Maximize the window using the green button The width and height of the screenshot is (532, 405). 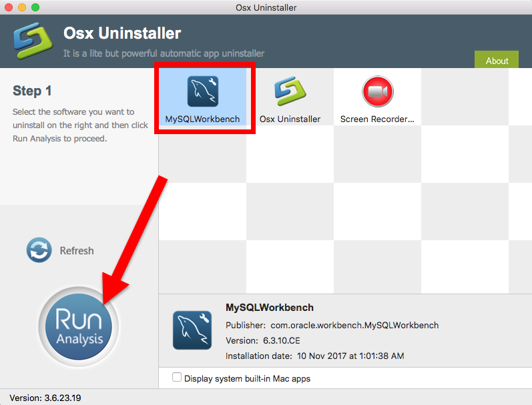coord(35,7)
